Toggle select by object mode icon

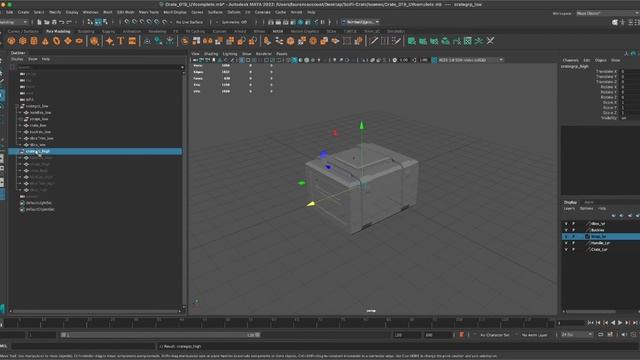(98, 22)
